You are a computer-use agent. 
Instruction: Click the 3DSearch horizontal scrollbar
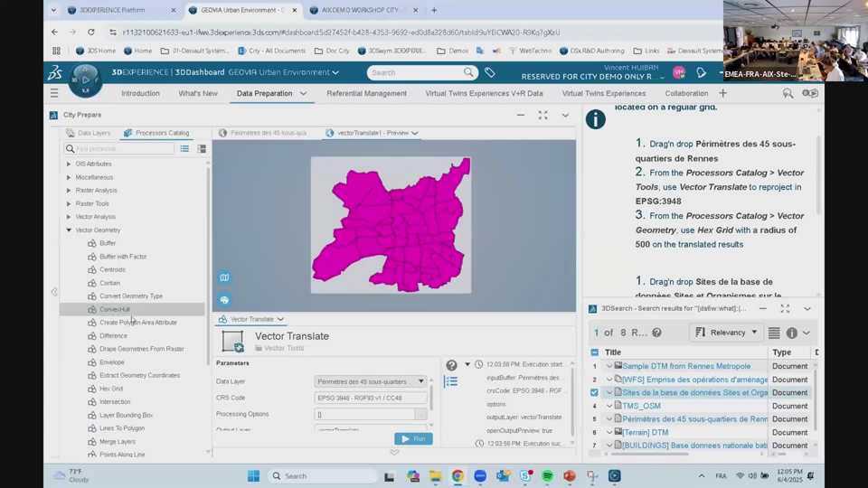[x=650, y=455]
